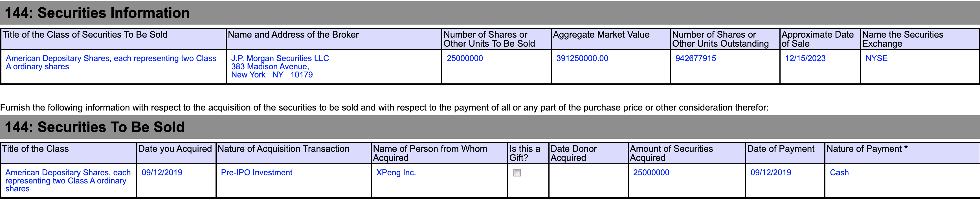Image resolution: width=980 pixels, height=199 pixels.
Task: Click the 383 Madison Avenue address line
Action: [270, 66]
